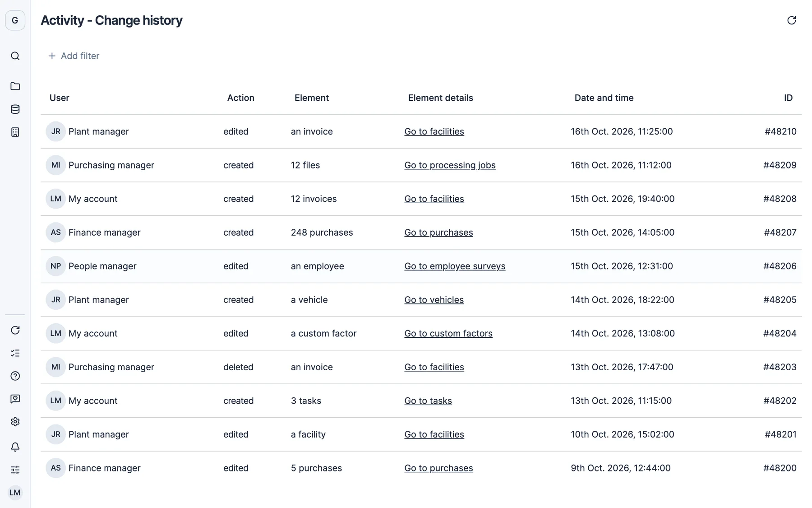The width and height of the screenshot is (812, 508).
Task: Open the checklist tasks icon in sidebar
Action: coord(15,353)
